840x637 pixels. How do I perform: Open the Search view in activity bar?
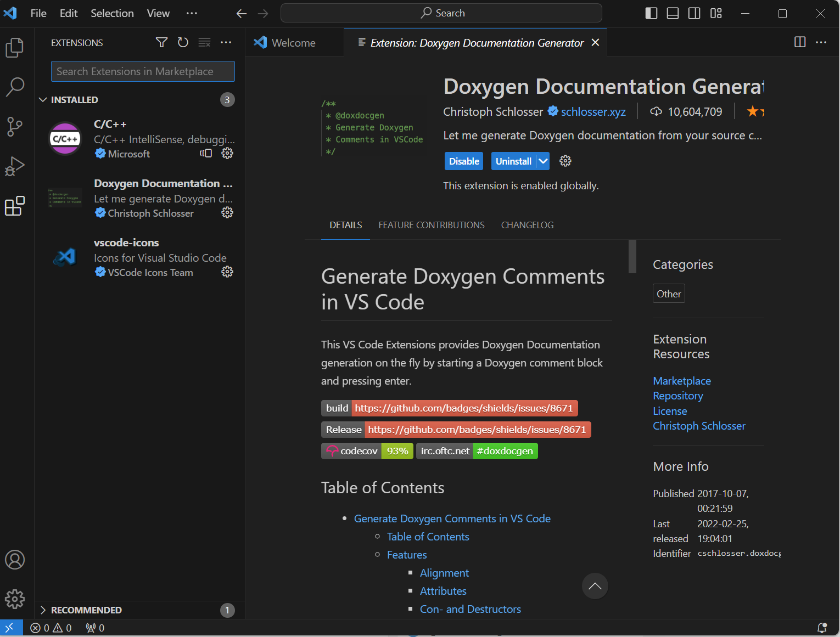[x=15, y=87]
